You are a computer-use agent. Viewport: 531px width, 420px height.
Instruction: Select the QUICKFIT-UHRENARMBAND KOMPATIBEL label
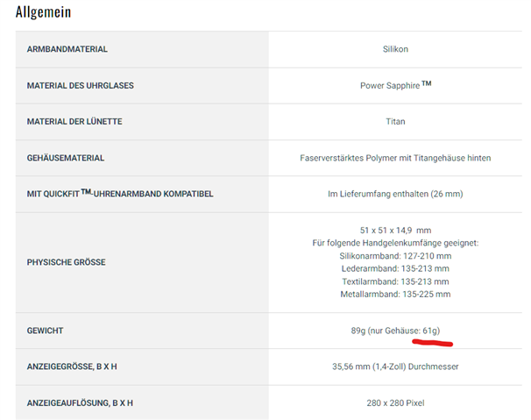pos(120,193)
